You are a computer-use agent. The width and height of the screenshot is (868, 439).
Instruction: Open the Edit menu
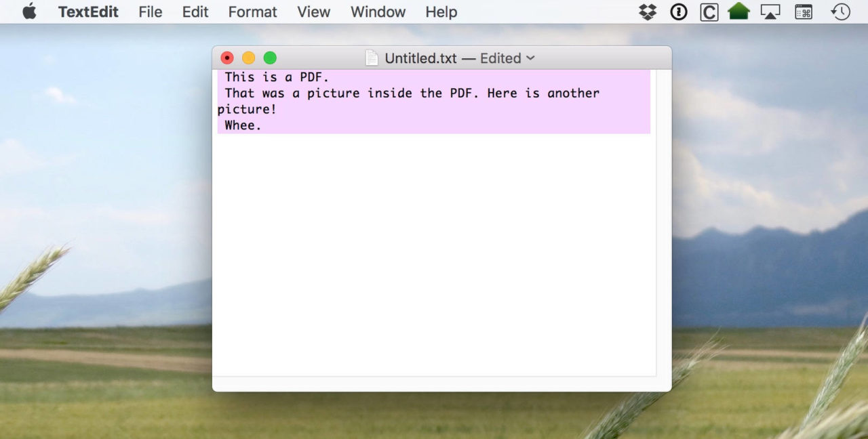pos(195,12)
